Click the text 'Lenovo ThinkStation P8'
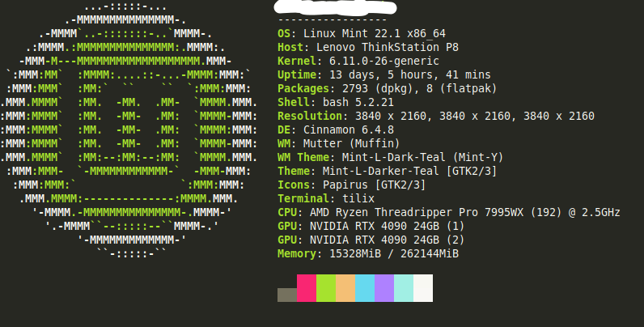Image resolution: width=644 pixels, height=327 pixels. 388,47
